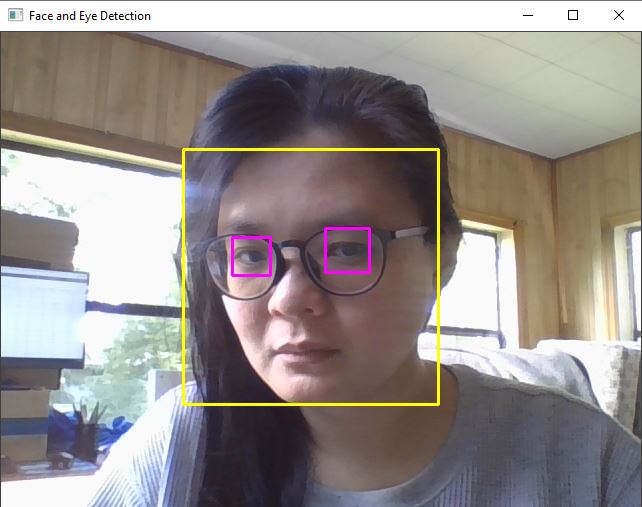Close the Face and Eye Detection window
Viewport: 642px width, 507px height.
click(x=619, y=16)
